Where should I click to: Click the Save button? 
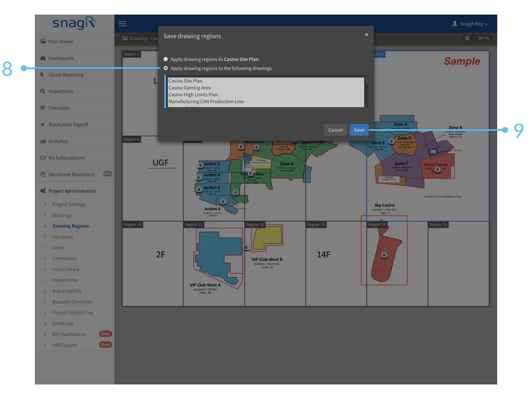[x=359, y=130]
